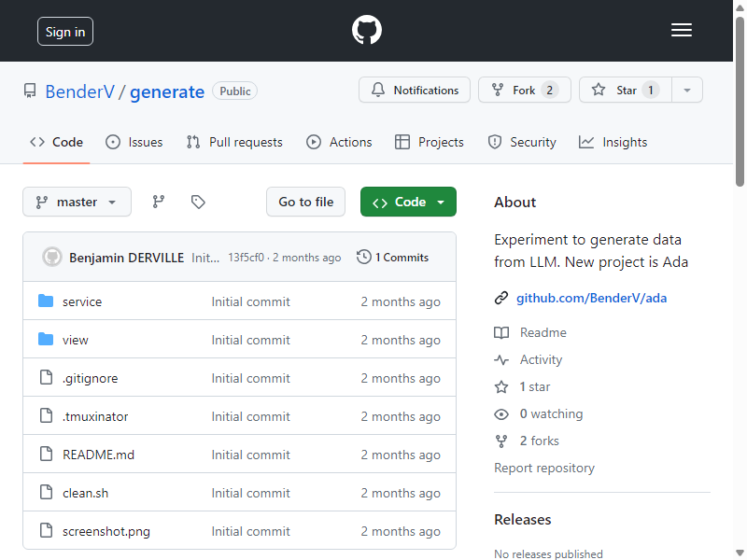
Task: View branches via the branch icon
Action: (159, 202)
